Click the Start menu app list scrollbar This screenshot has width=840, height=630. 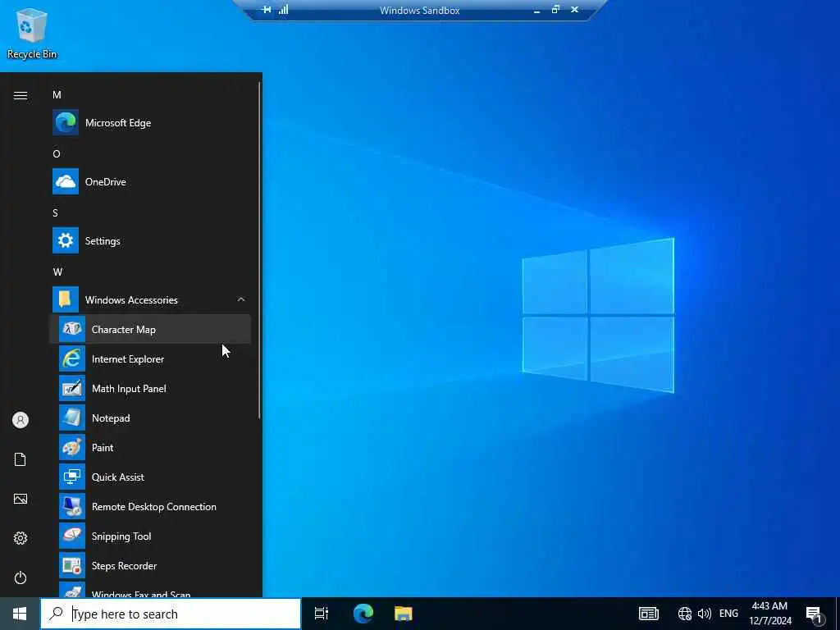260,249
